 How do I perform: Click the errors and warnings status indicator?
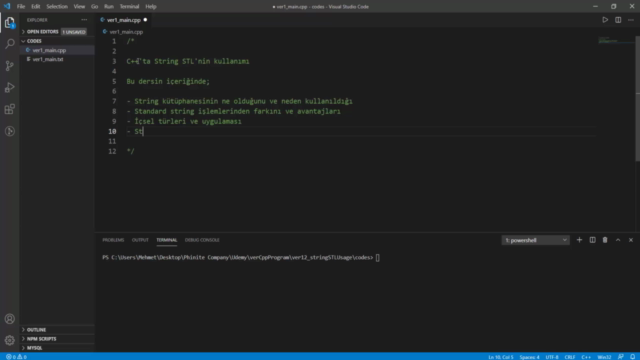16,357
